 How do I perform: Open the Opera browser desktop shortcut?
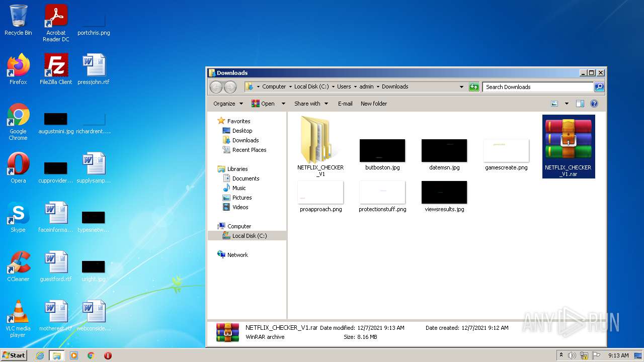click(18, 168)
